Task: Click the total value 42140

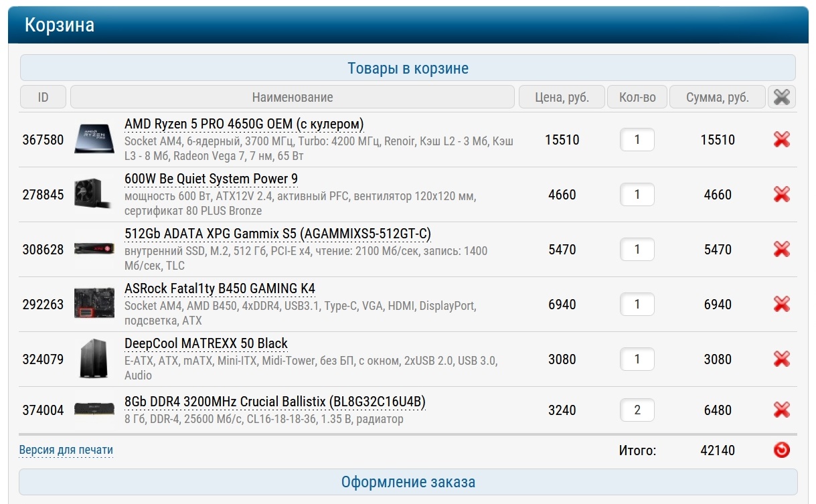Action: pyautogui.click(x=718, y=450)
